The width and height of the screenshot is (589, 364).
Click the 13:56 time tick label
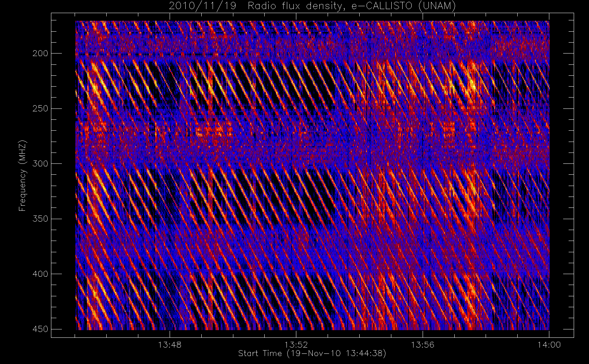(423, 345)
